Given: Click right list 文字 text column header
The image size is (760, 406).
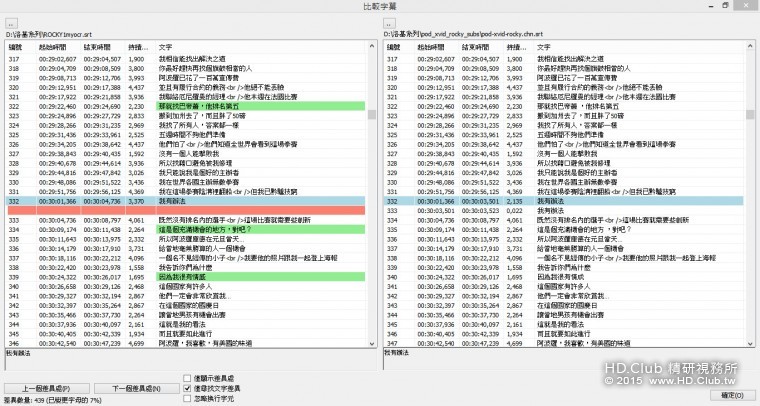Looking at the screenshot, I should tap(640, 47).
